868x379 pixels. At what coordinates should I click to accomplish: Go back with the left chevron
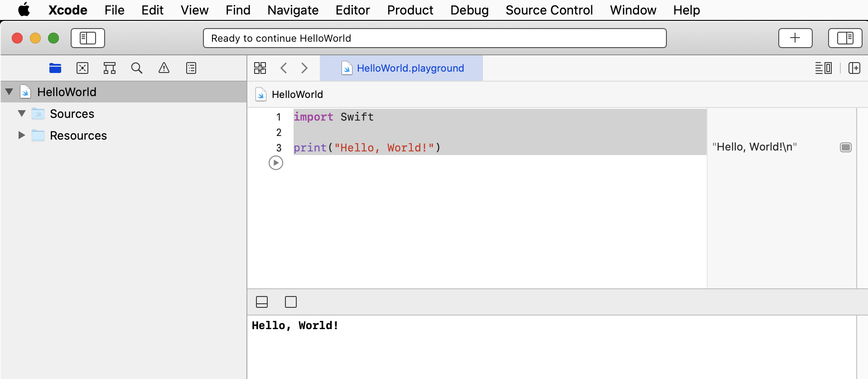284,68
